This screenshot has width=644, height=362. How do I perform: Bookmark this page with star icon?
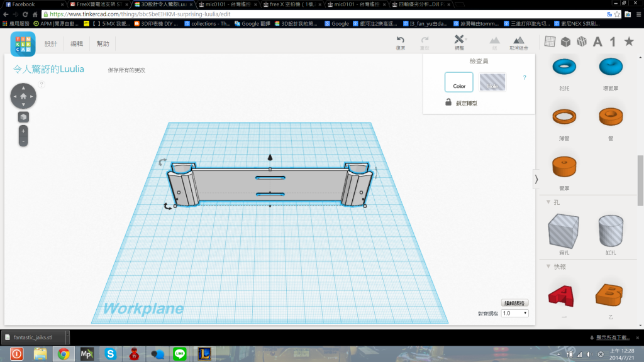point(617,14)
